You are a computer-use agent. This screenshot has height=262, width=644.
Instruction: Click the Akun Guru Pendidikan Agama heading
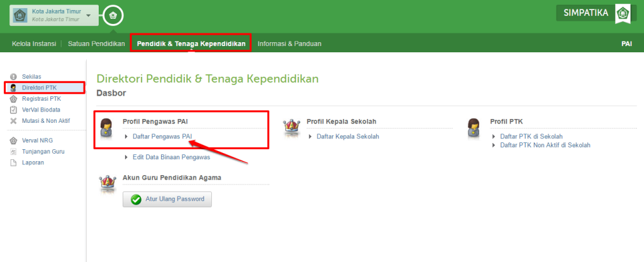coord(172,177)
